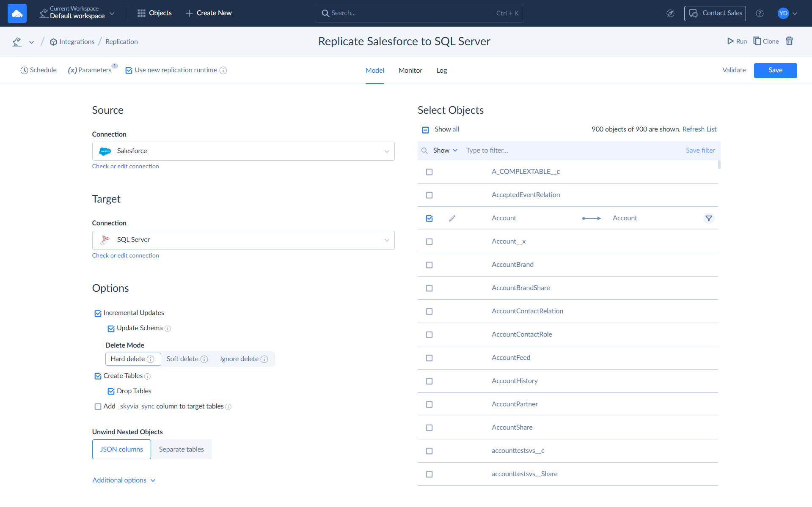This screenshot has height=507, width=812.
Task: Click the replication type icon in breadcrumb
Action: point(17,42)
